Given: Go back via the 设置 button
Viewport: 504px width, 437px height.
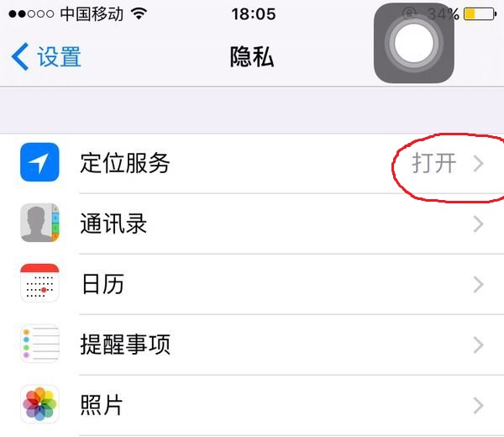Looking at the screenshot, I should click(46, 56).
